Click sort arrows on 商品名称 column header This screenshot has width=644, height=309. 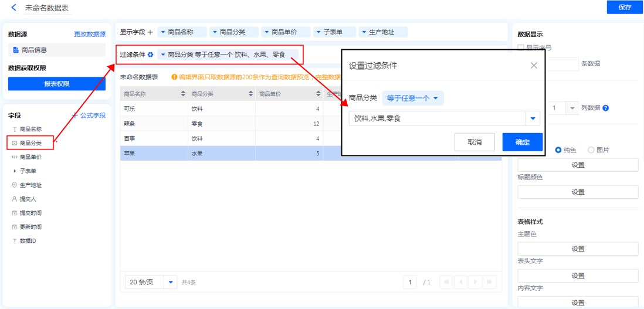point(183,94)
